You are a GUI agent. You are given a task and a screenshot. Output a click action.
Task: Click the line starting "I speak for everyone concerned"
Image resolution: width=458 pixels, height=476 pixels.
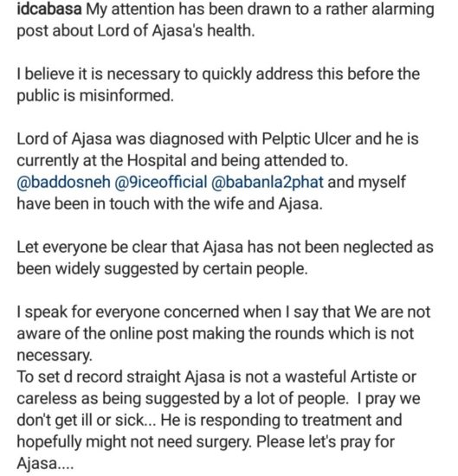click(x=223, y=312)
